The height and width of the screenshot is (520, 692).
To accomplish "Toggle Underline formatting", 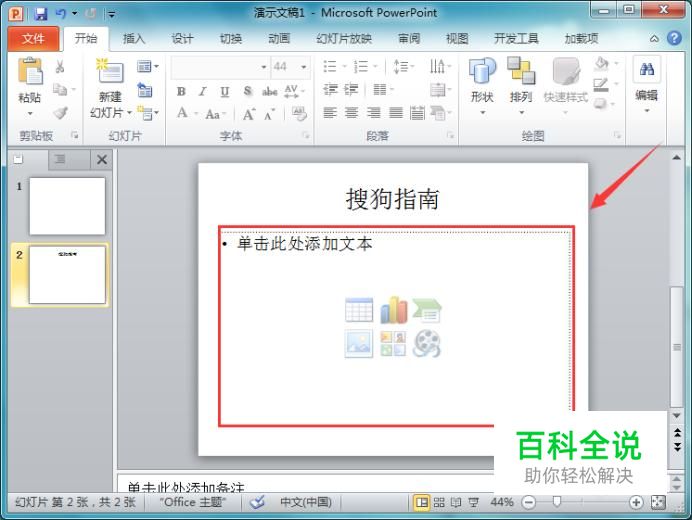I will 225,91.
